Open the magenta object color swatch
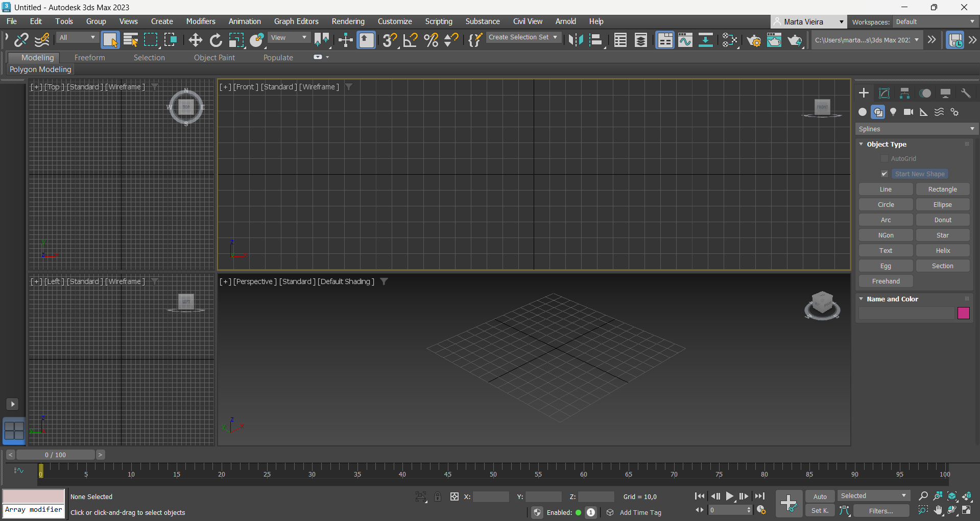Image resolution: width=980 pixels, height=521 pixels. [x=963, y=313]
